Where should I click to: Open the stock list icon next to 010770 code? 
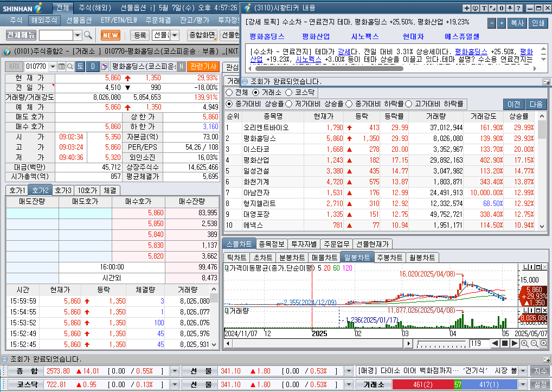point(62,66)
